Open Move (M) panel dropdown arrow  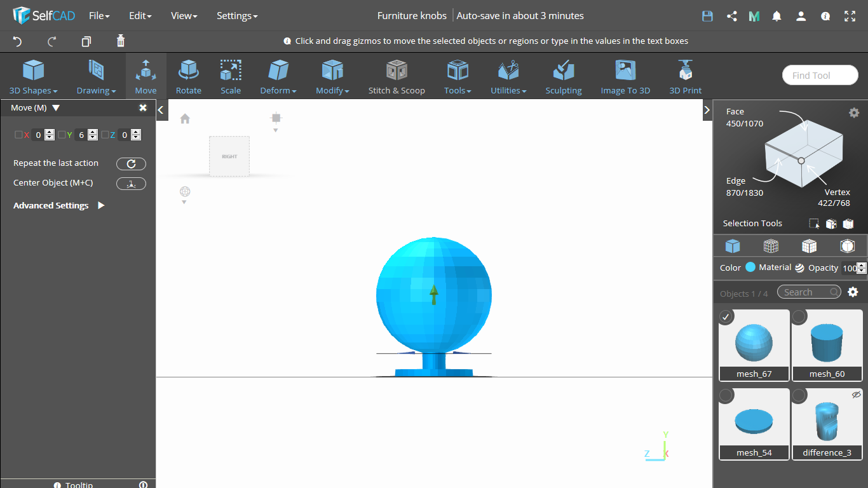pos(56,108)
